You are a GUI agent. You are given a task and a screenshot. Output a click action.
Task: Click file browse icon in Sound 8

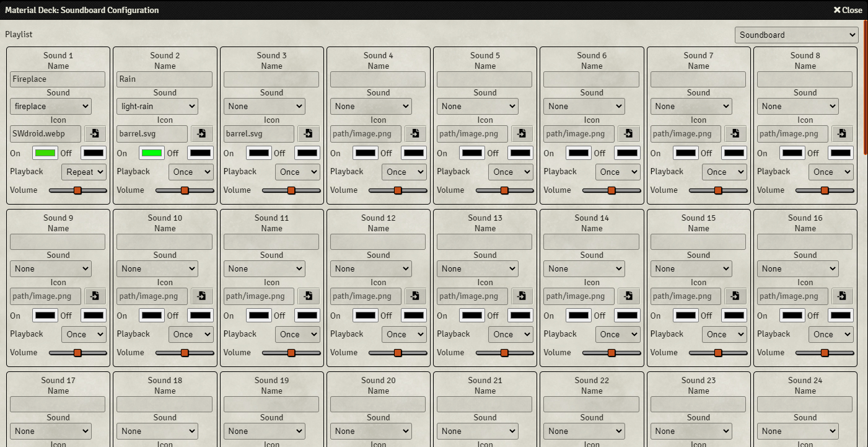tap(842, 134)
